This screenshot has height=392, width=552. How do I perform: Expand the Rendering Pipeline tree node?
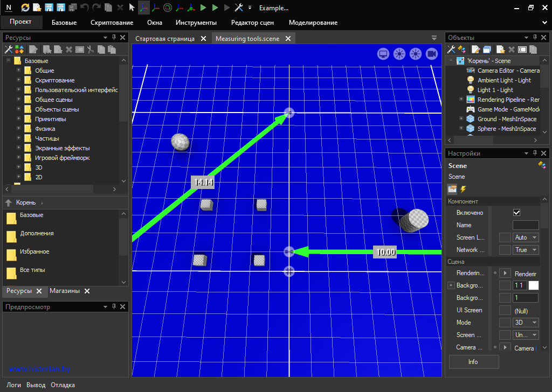pyautogui.click(x=461, y=100)
